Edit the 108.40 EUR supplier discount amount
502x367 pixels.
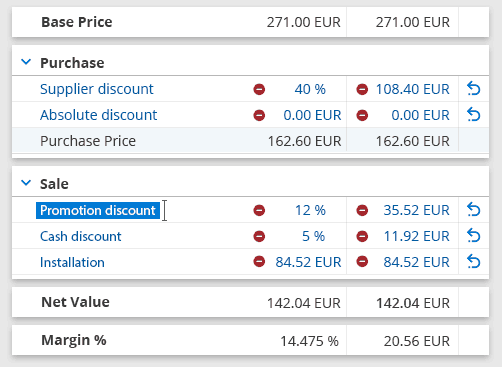pos(413,89)
